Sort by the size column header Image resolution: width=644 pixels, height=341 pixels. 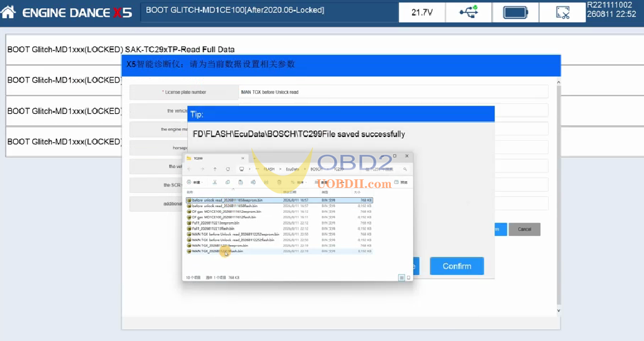(x=357, y=192)
